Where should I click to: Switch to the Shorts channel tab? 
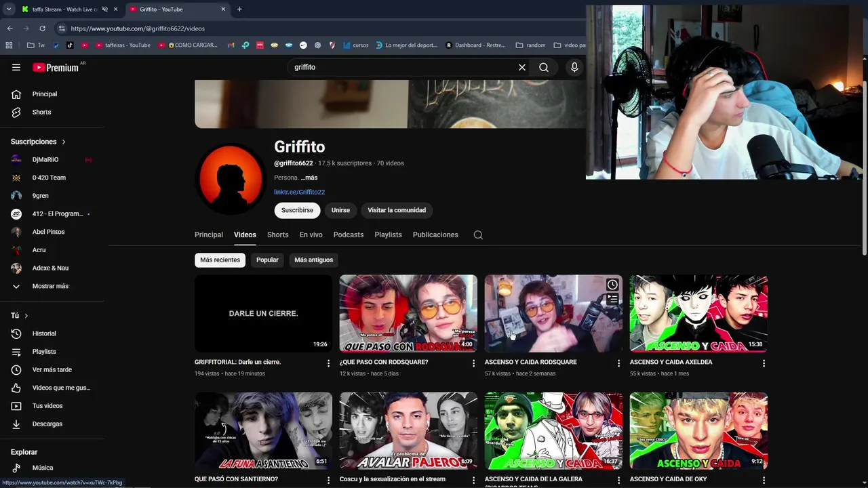pos(278,235)
